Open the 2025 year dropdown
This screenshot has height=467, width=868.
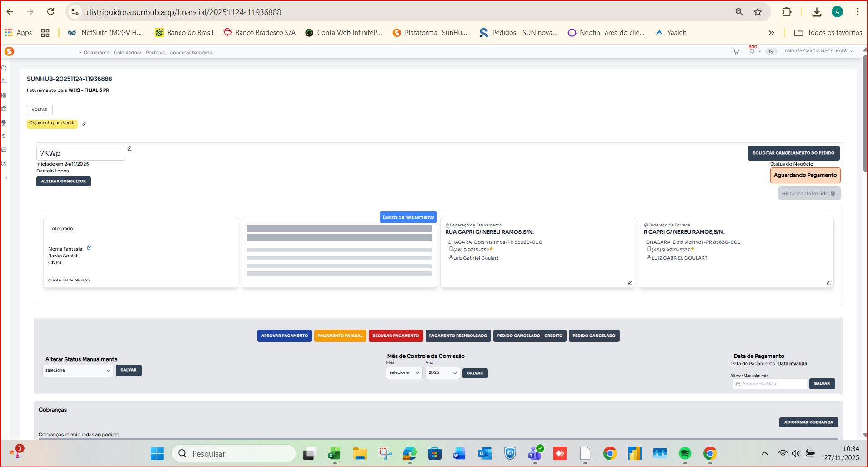tap(442, 373)
